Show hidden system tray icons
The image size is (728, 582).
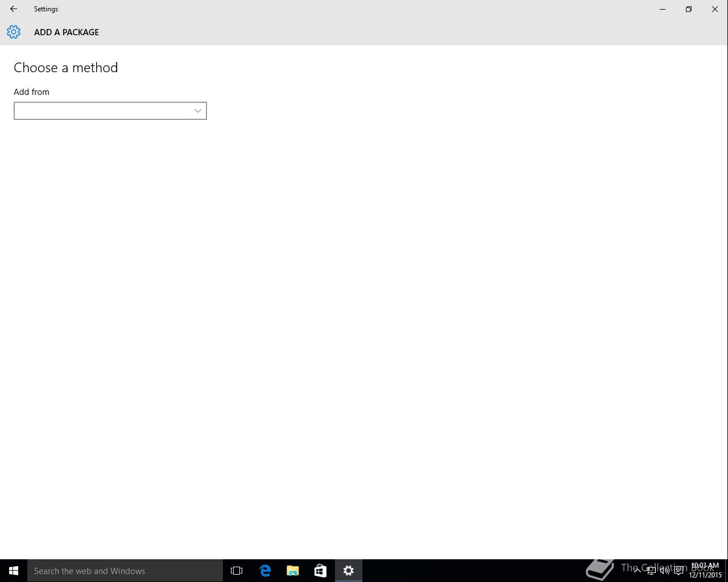click(x=637, y=571)
